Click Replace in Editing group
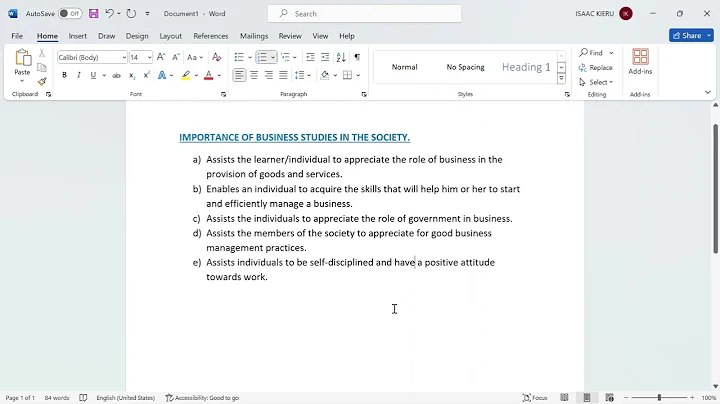 pyautogui.click(x=596, y=67)
